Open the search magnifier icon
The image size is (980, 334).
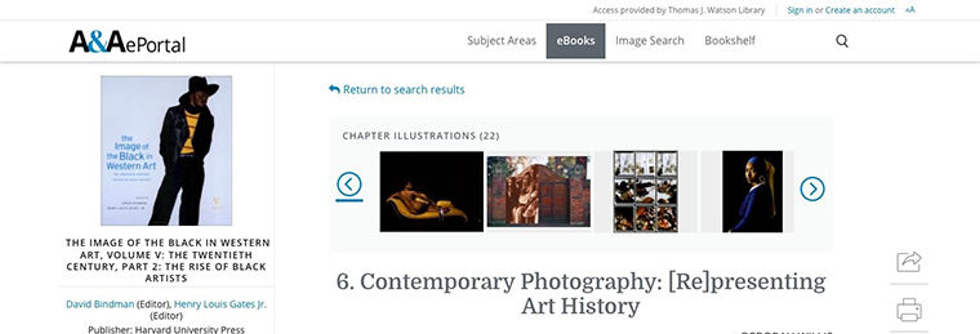(x=841, y=41)
